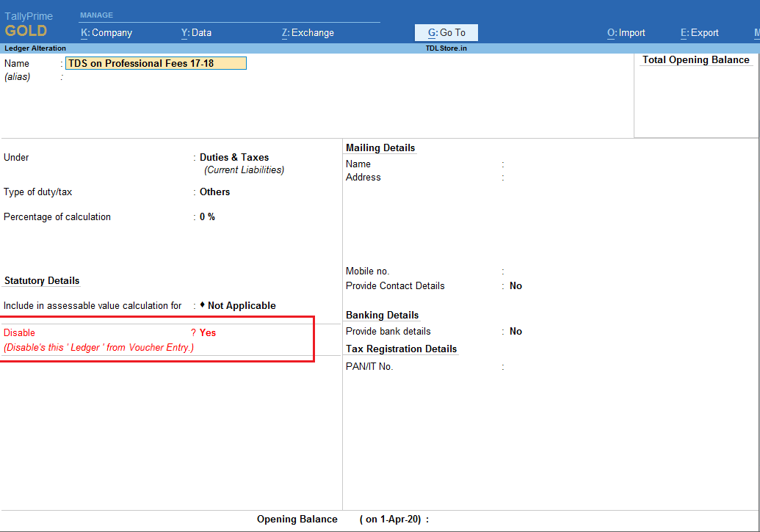Edit Percentage of calculation value

[207, 216]
